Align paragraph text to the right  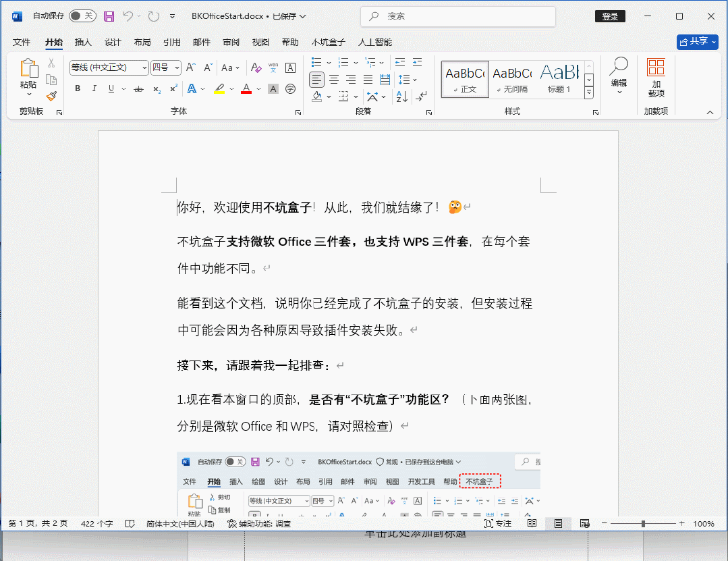pos(351,80)
